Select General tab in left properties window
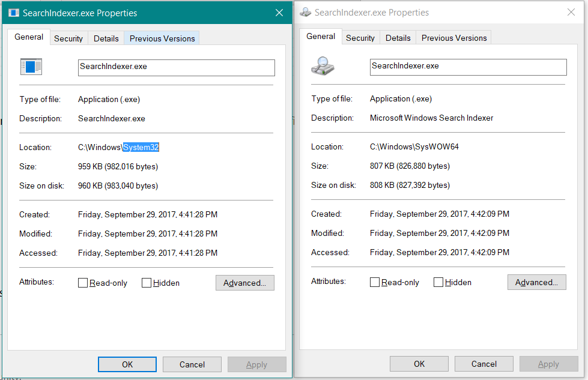Viewport: 588px width, 380px height. click(29, 37)
